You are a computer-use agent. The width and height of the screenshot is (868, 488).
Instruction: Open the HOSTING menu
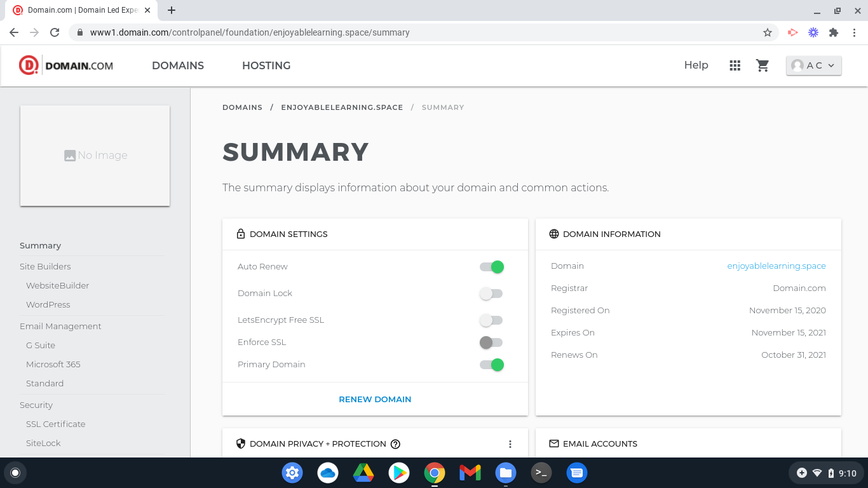266,65
